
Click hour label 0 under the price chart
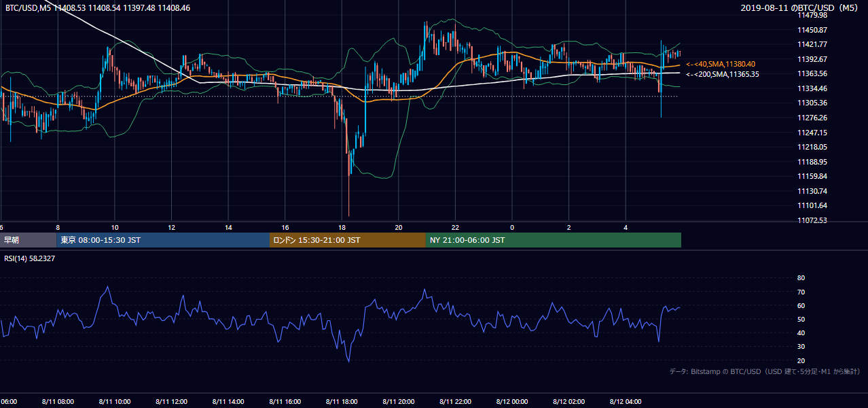click(x=512, y=228)
